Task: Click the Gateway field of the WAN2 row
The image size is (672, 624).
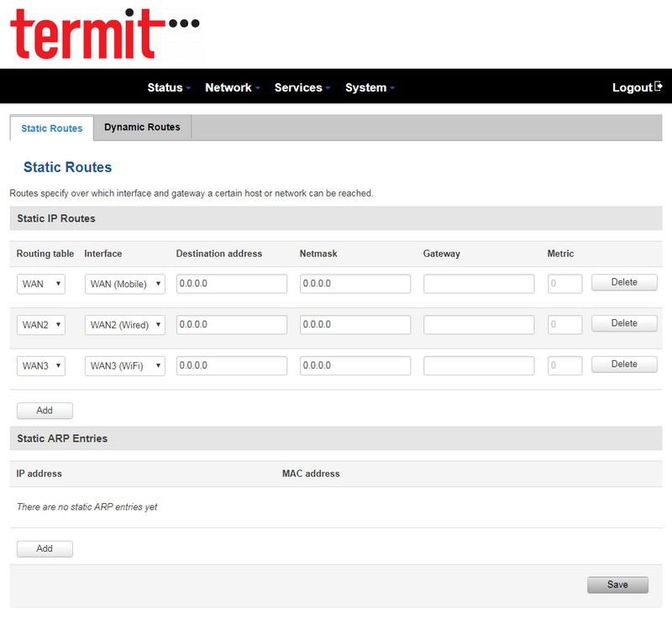Action: [479, 325]
